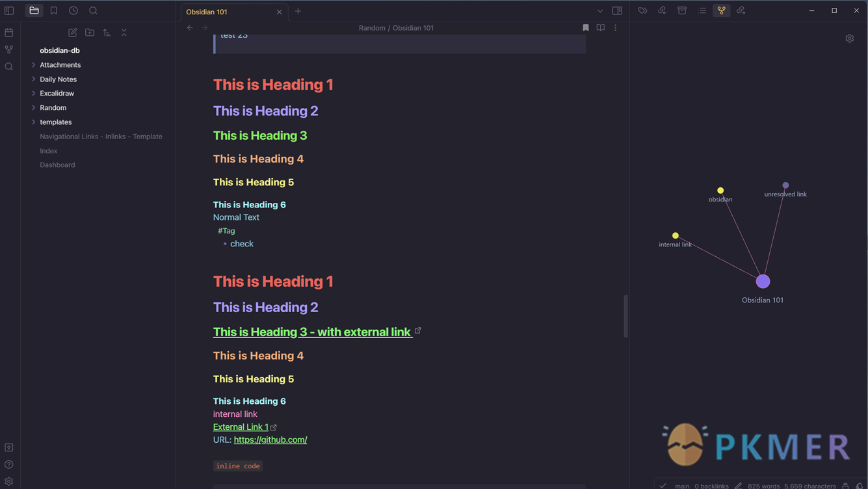Viewport: 868px width, 489px height.
Task: Open the https://github.com/ URL
Action: 270,440
